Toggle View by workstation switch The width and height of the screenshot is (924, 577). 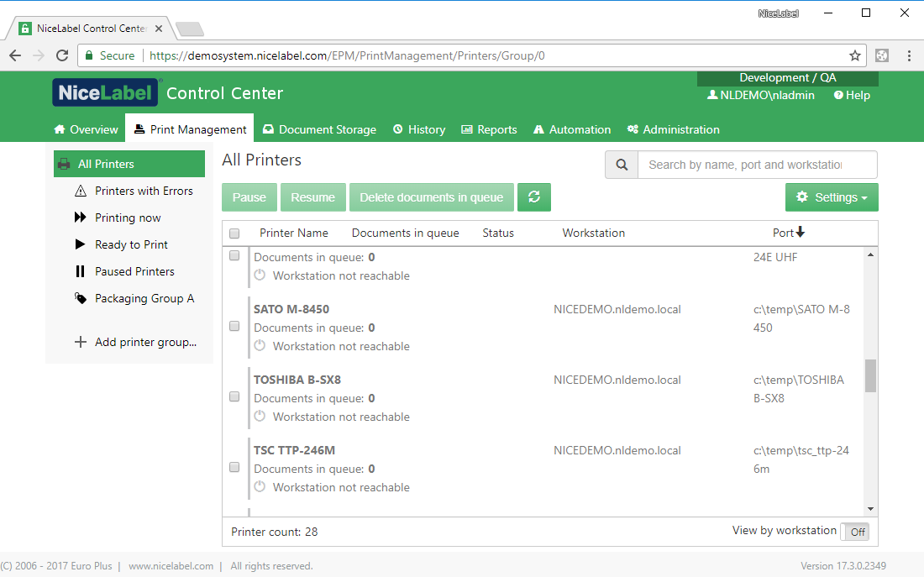coord(854,532)
